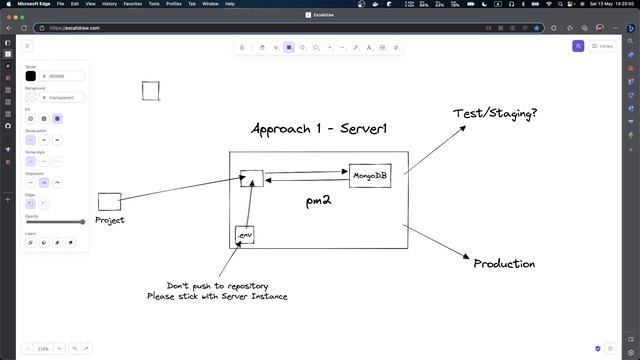
Task: Undo the last action
Action: point(74,349)
